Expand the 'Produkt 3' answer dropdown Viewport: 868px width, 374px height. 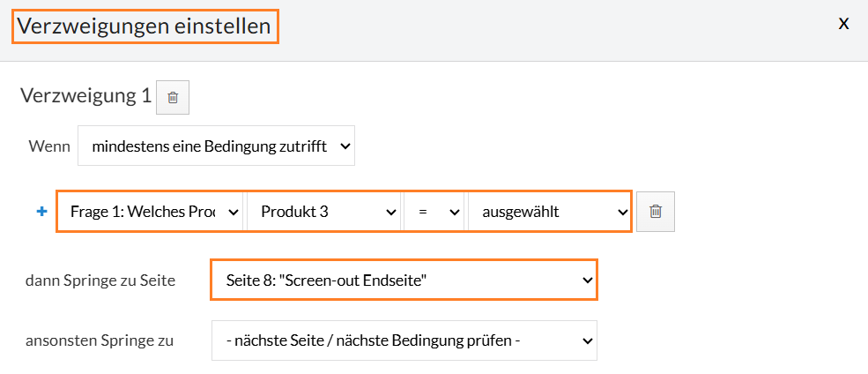(x=323, y=212)
